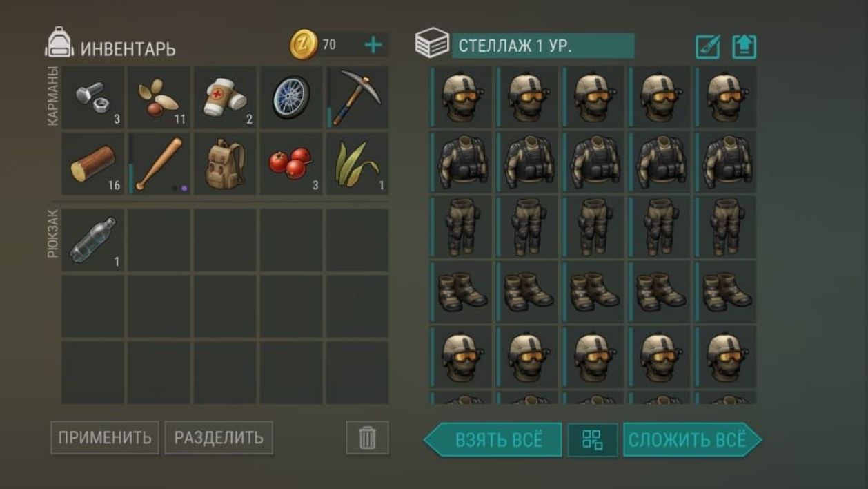Select the red berries item
This screenshot has width=868, height=489.
click(290, 164)
